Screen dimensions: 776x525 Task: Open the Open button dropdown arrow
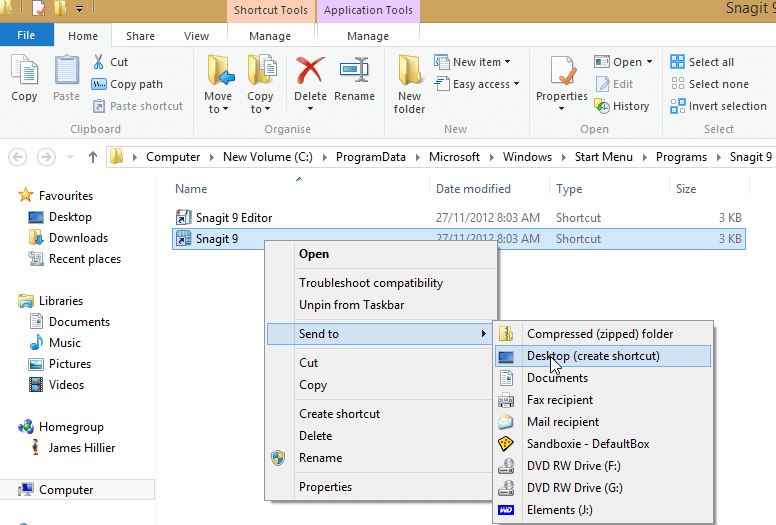click(x=649, y=62)
